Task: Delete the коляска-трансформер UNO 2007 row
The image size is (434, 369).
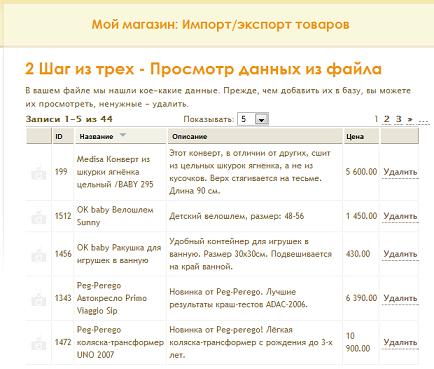Action: click(x=400, y=342)
